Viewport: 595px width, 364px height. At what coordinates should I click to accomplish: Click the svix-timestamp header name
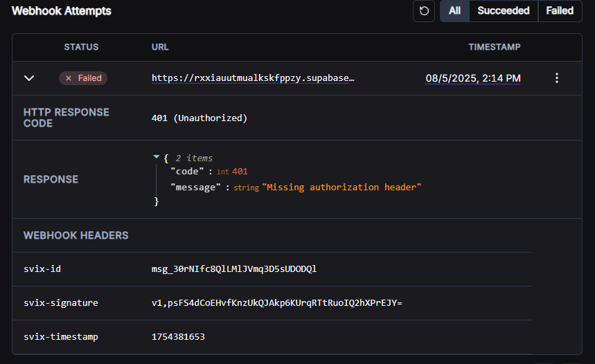[x=61, y=337]
